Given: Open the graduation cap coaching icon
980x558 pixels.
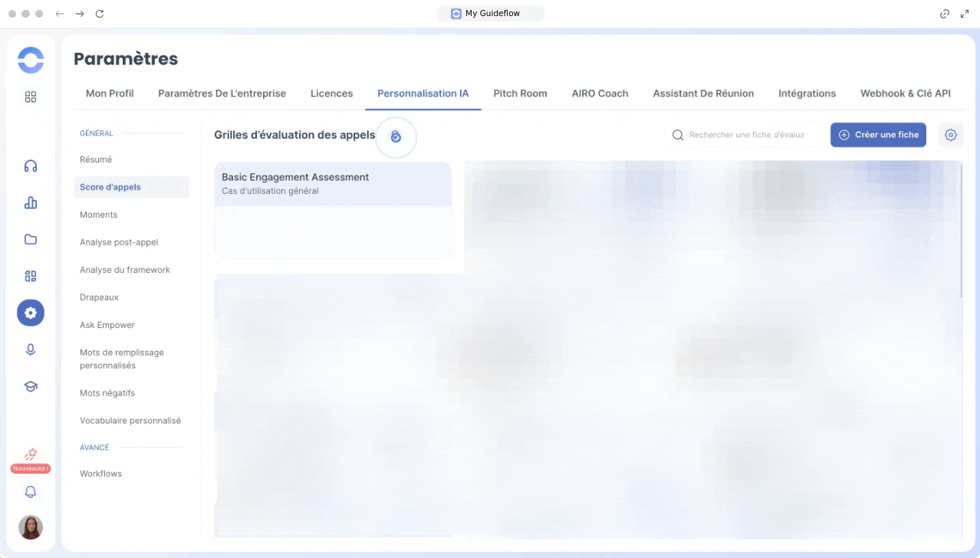Looking at the screenshot, I should click(31, 386).
